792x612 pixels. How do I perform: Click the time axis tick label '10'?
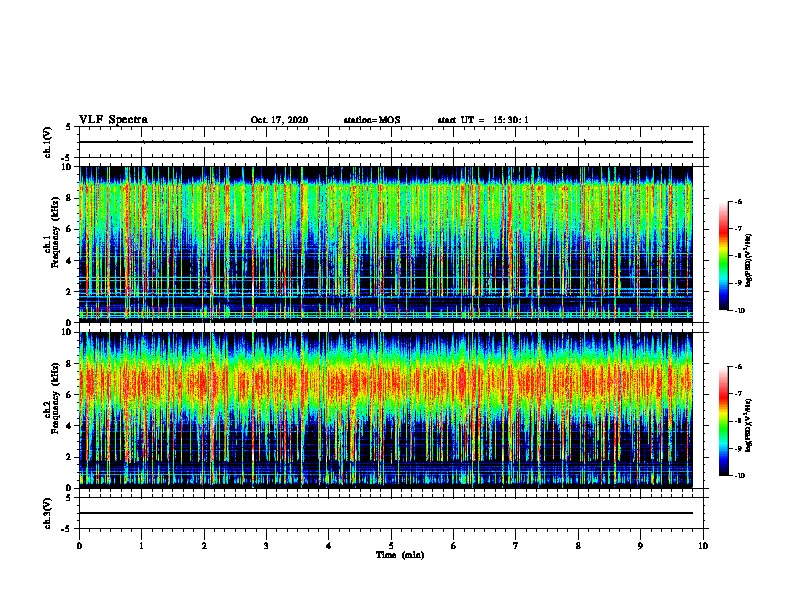[x=703, y=545]
